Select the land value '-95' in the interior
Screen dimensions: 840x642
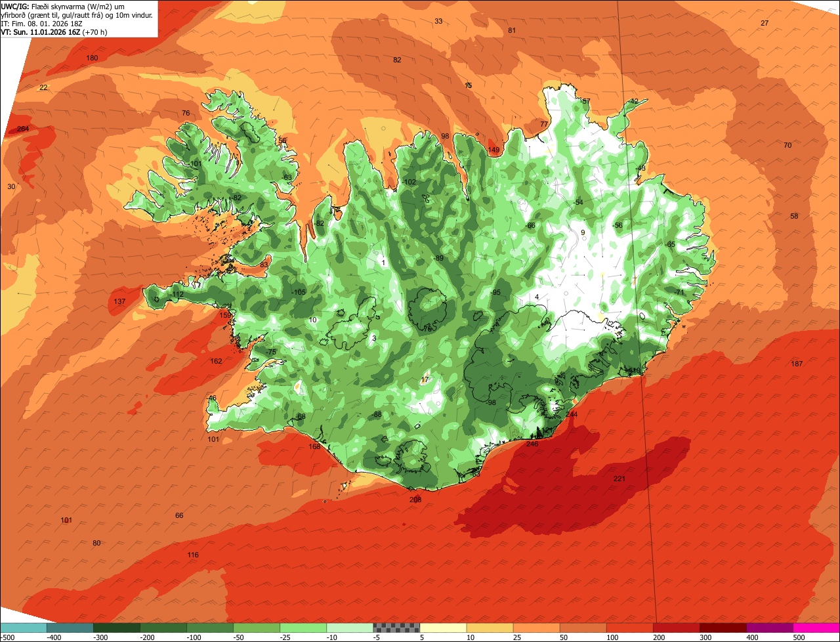495,293
